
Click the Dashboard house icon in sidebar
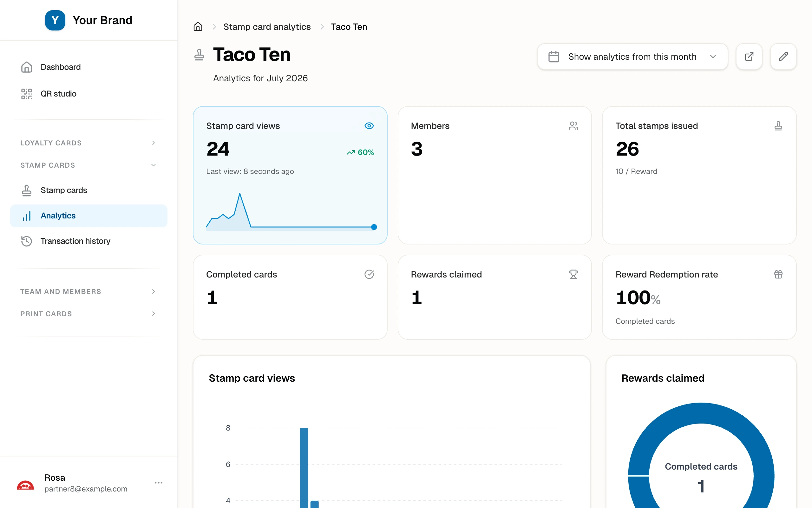[27, 67]
